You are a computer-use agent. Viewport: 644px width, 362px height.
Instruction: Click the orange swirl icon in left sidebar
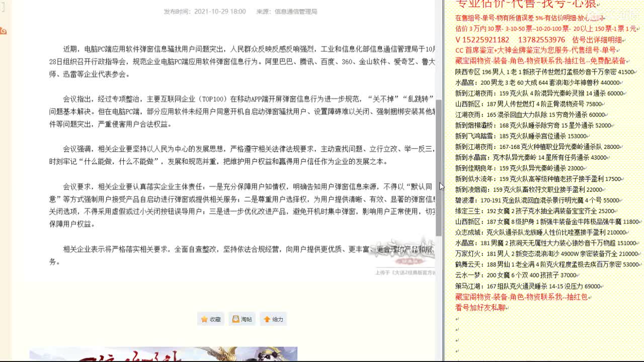tap(4, 31)
